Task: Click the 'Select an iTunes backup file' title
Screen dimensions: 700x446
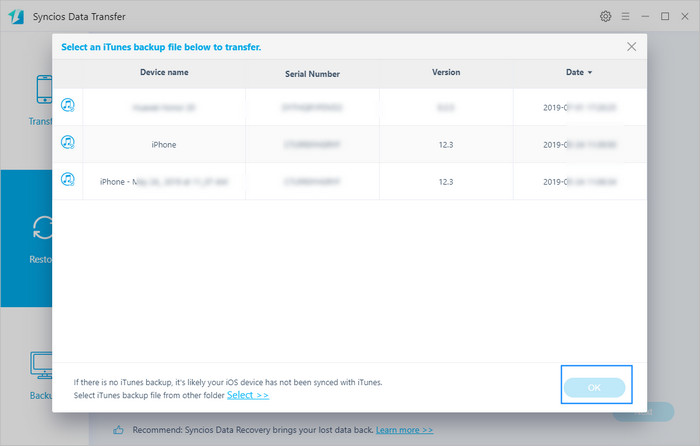Action: [161, 47]
